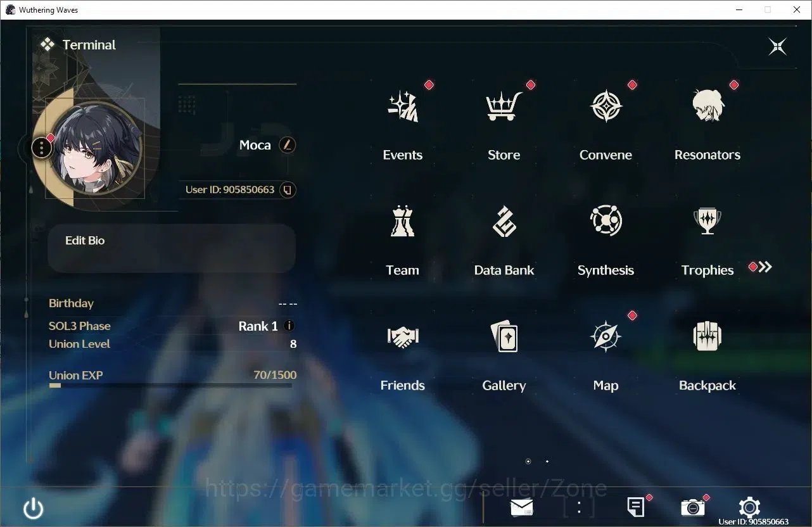Screen dimensions: 812x527
Task: Open the mail envelope icon
Action: point(522,507)
